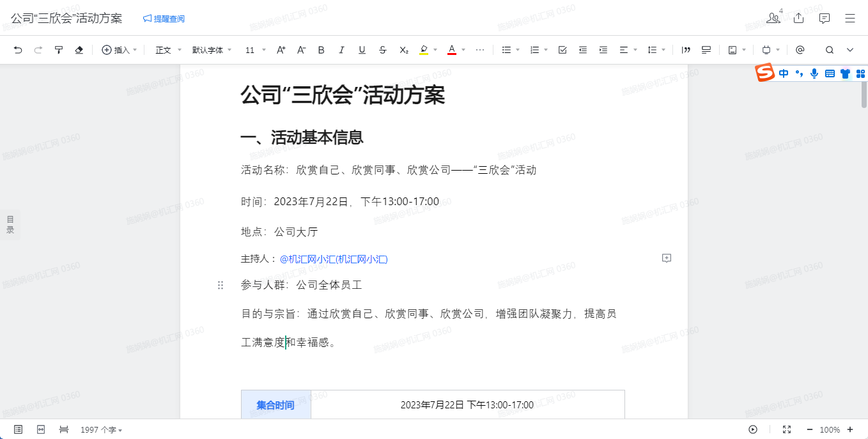
Task: Open the font color dropdown arrow
Action: (463, 50)
